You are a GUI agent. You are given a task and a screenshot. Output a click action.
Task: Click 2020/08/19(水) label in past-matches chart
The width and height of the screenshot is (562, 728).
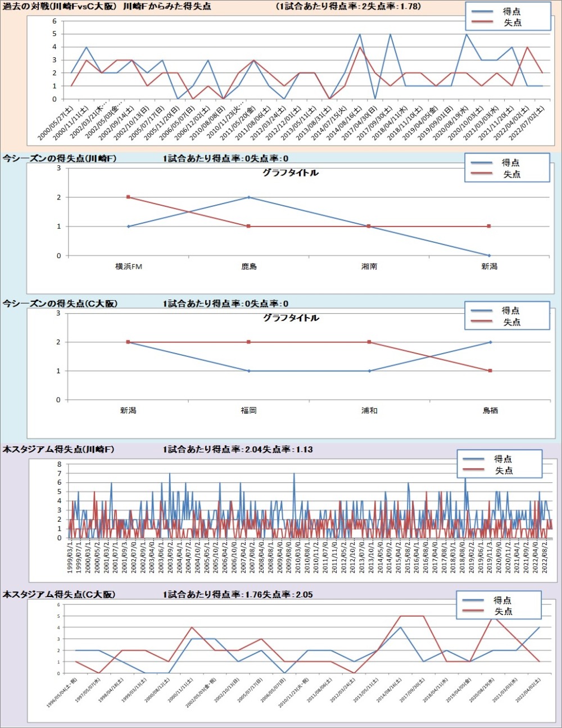[450, 123]
